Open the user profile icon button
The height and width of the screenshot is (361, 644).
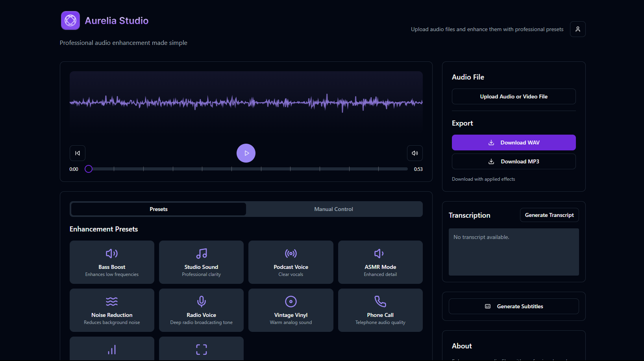tap(577, 29)
